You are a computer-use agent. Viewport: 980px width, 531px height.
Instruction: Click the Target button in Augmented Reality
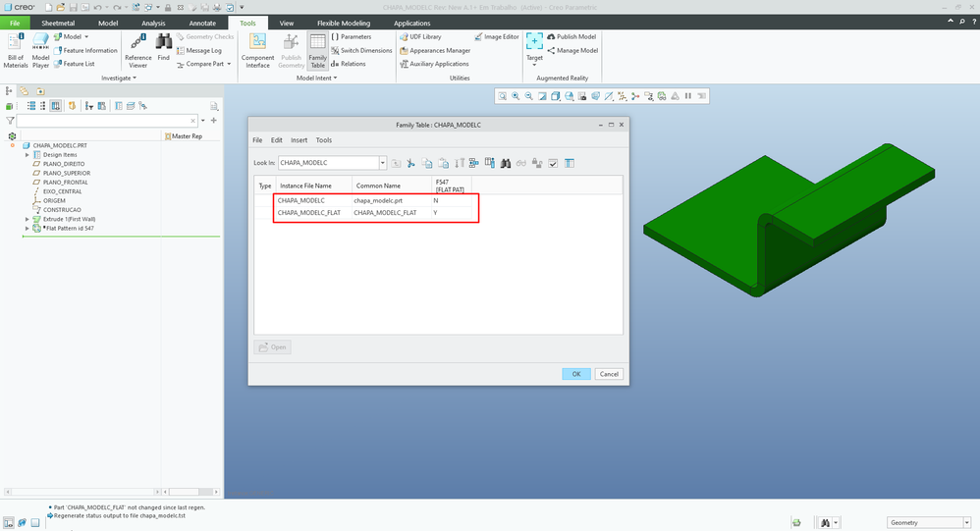(x=534, y=49)
